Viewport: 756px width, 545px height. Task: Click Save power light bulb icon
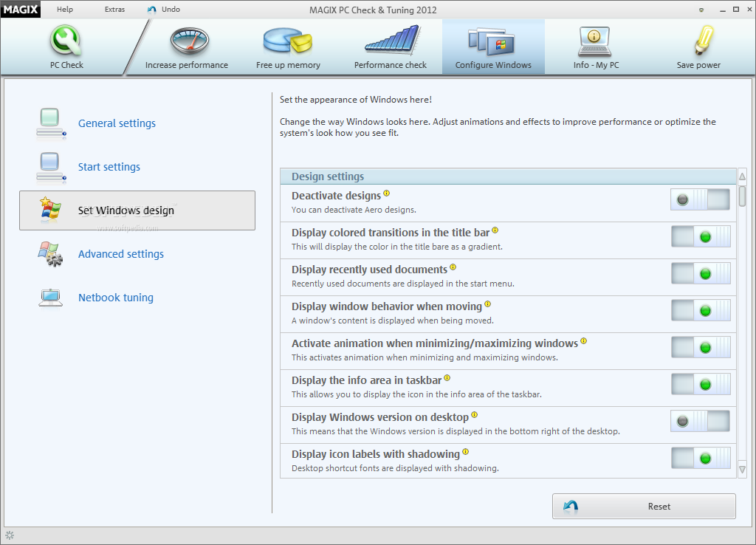[704, 41]
